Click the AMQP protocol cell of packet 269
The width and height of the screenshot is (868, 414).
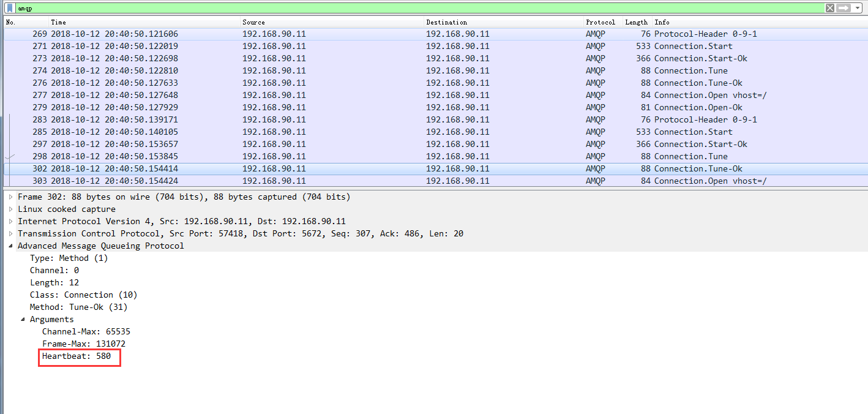pos(595,34)
